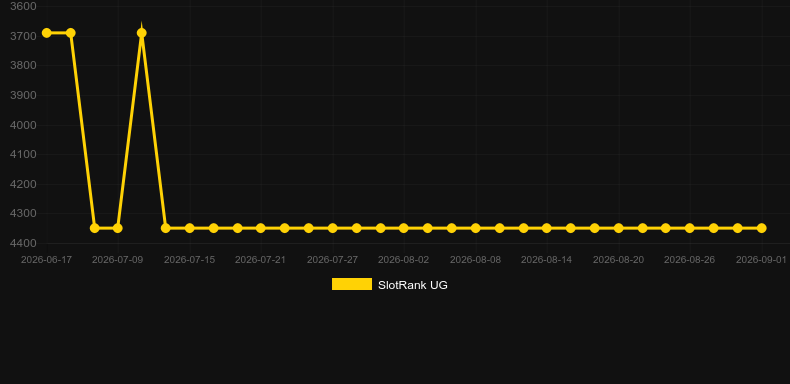Click the 4100 y-axis label
The width and height of the screenshot is (790, 384).
click(x=23, y=154)
